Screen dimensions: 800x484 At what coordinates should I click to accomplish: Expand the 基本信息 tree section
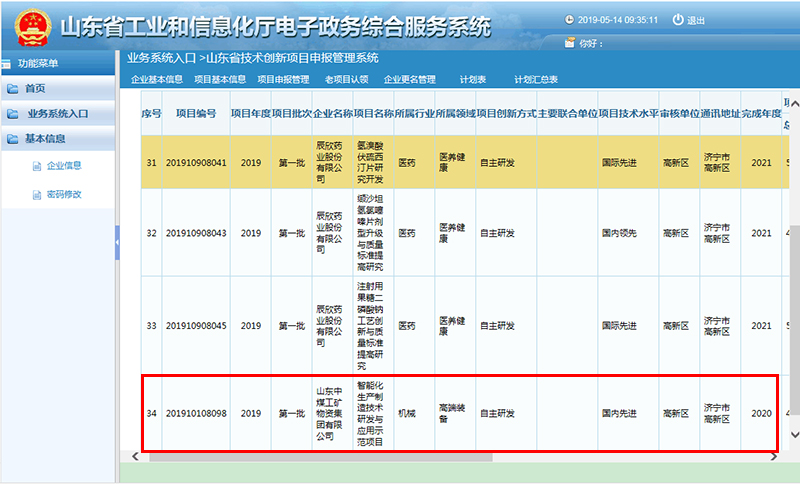[45, 139]
